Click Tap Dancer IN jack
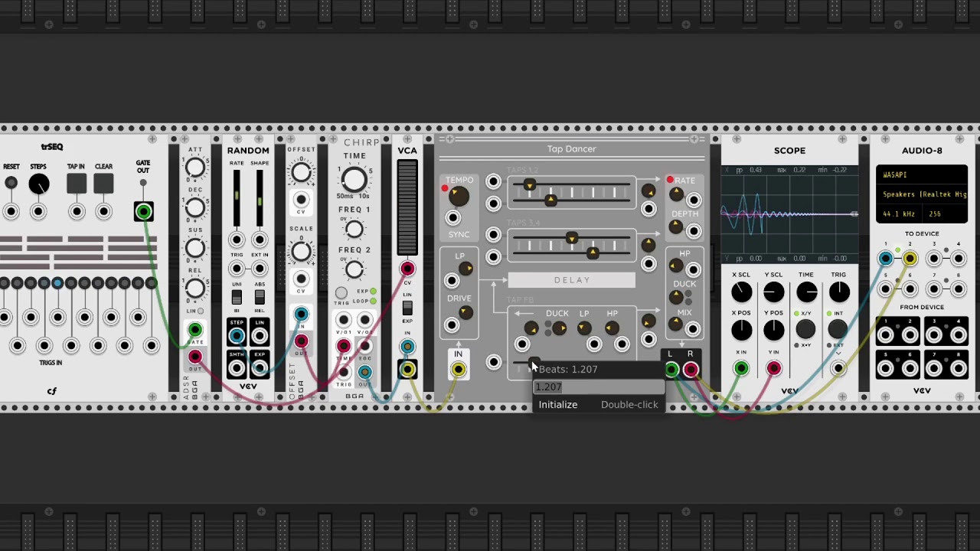This screenshot has height=551, width=980. pos(458,370)
